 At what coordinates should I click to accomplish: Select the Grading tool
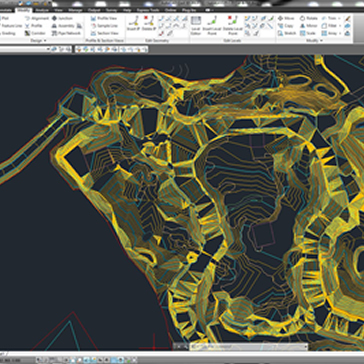click(x=7, y=33)
